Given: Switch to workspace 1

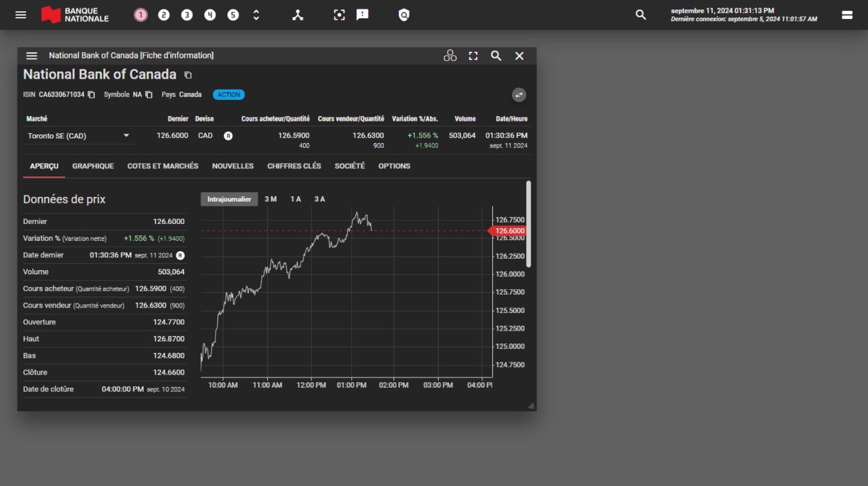Looking at the screenshot, I should (140, 15).
